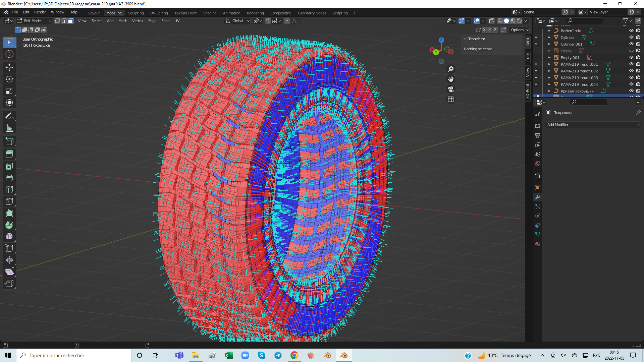This screenshot has width=644, height=362.
Task: Click the Windows taskbar search field
Action: coord(74,355)
